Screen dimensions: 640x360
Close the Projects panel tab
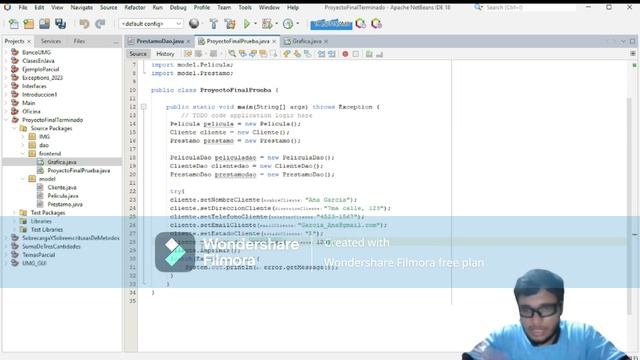click(29, 42)
